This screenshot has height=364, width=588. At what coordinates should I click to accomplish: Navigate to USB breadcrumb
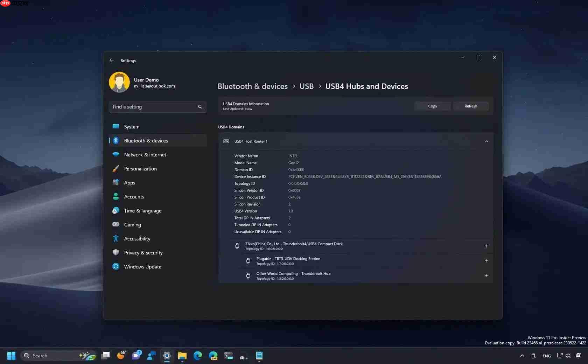(x=307, y=86)
